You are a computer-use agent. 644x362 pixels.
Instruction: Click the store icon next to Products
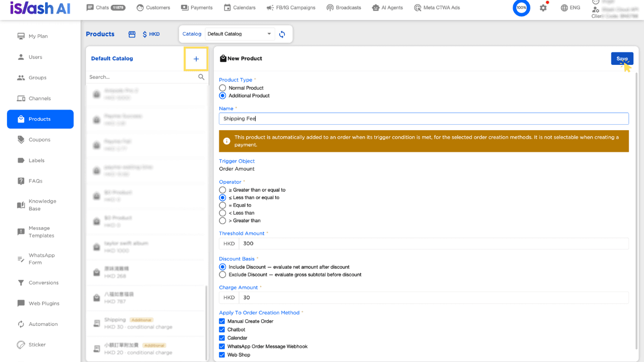click(132, 34)
